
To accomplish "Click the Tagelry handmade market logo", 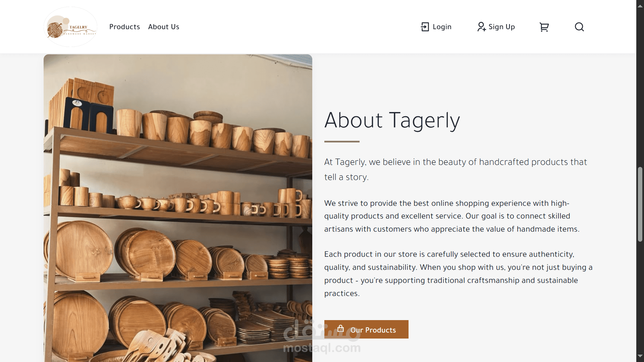I will 70,27.
